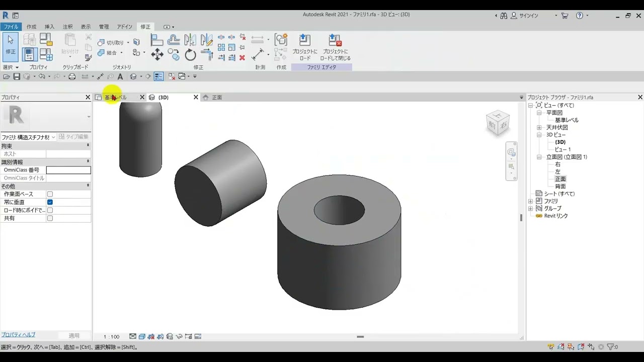Open the ファイル tab
This screenshot has height=362, width=644.
point(11,27)
